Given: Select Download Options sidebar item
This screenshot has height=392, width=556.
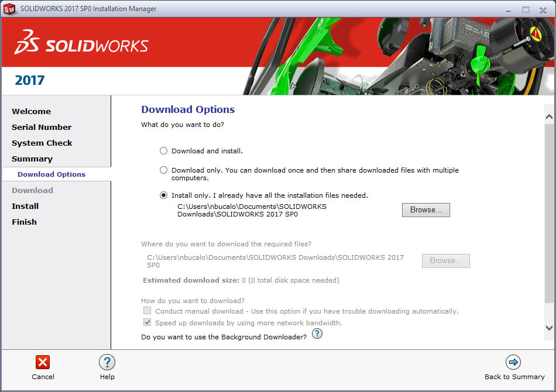Looking at the screenshot, I should click(x=52, y=174).
